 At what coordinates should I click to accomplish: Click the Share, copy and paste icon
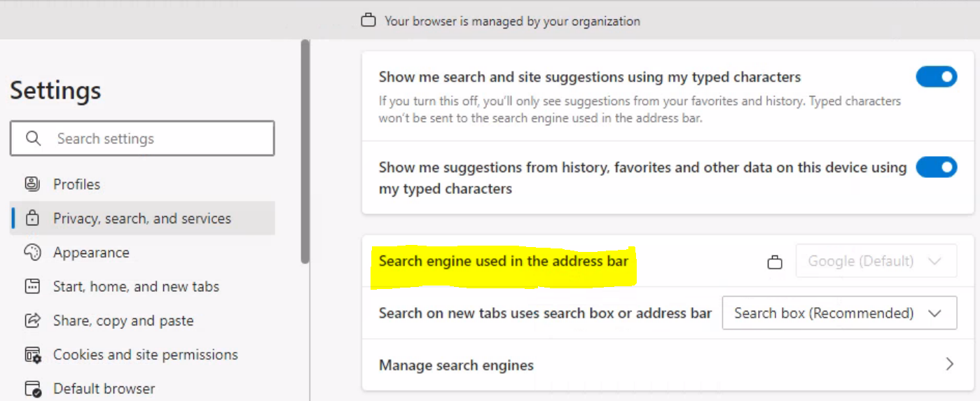coord(32,321)
